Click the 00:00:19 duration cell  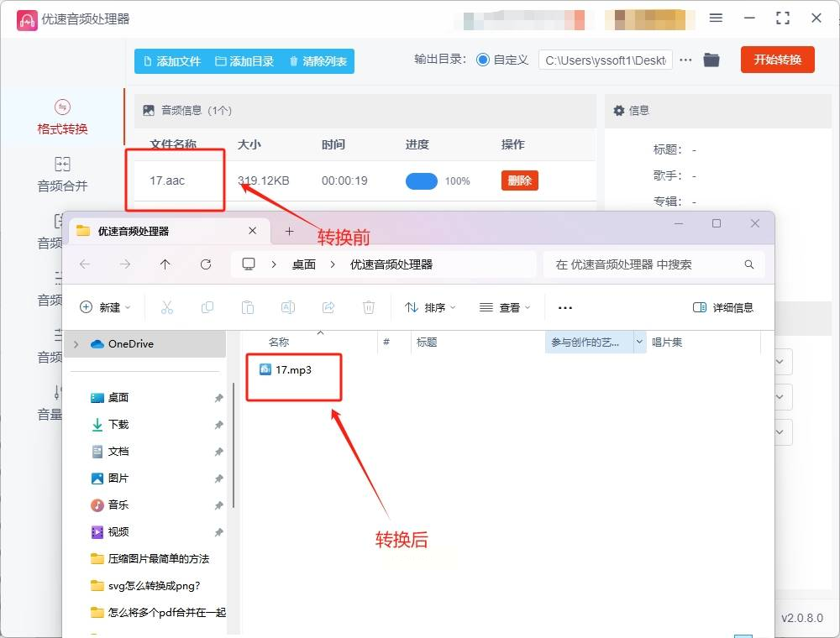[x=344, y=181]
